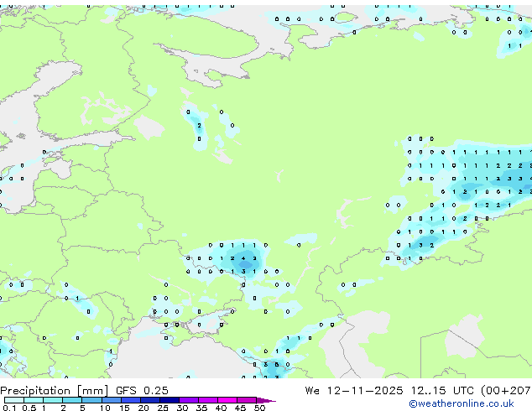
Task: Select the GFS 0.25 model label
Action: click(x=142, y=390)
